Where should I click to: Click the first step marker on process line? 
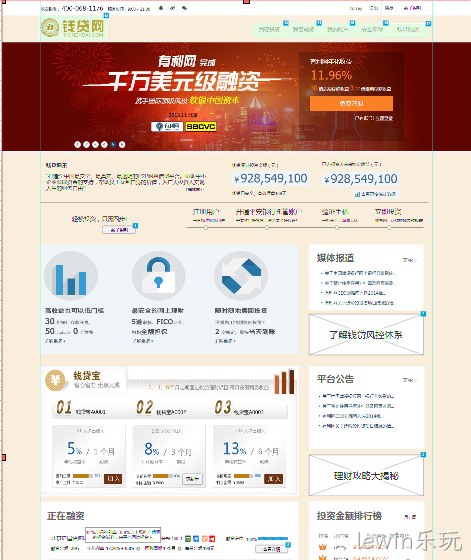(206, 228)
